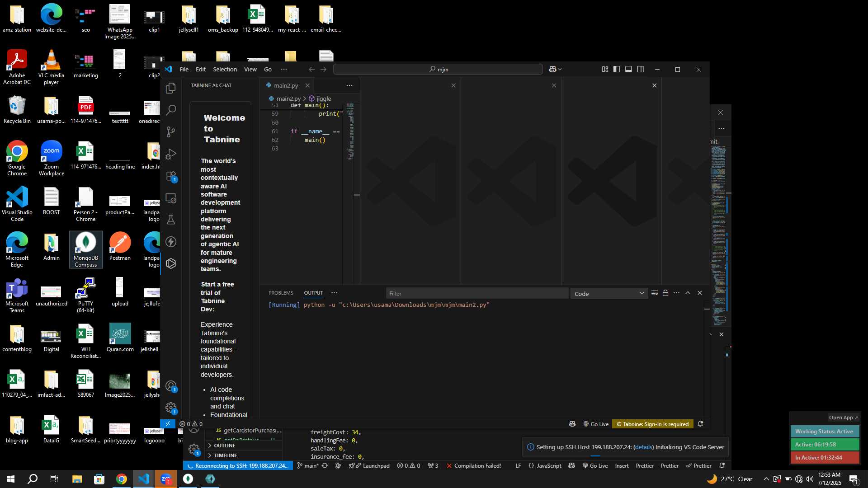The image size is (868, 488).
Task: Click Windows Start button
Action: pyautogui.click(x=11, y=479)
